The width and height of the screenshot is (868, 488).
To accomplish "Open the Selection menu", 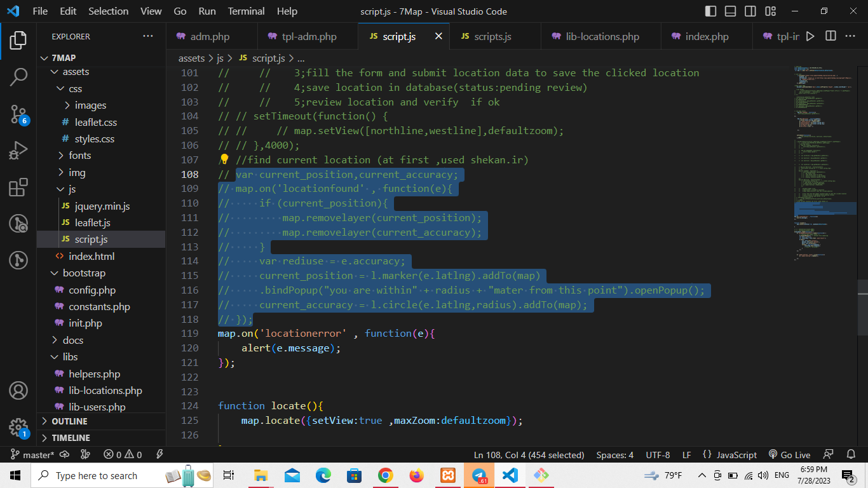I will point(108,11).
